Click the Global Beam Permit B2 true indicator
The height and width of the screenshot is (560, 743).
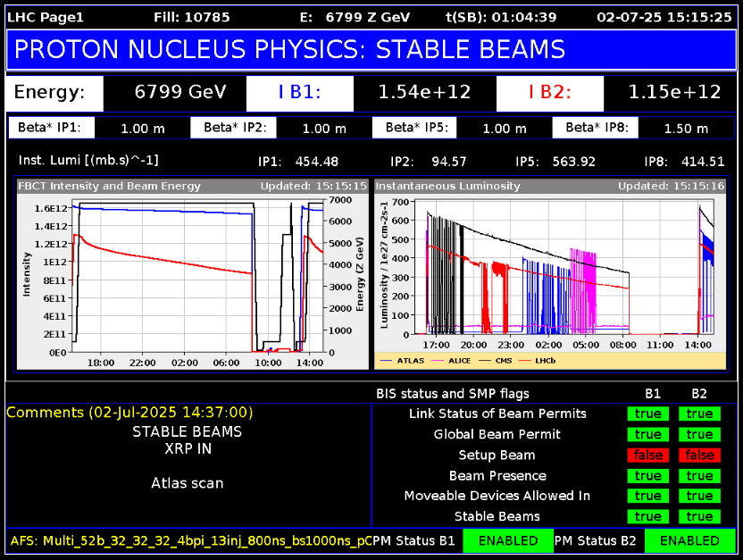pyautogui.click(x=699, y=434)
